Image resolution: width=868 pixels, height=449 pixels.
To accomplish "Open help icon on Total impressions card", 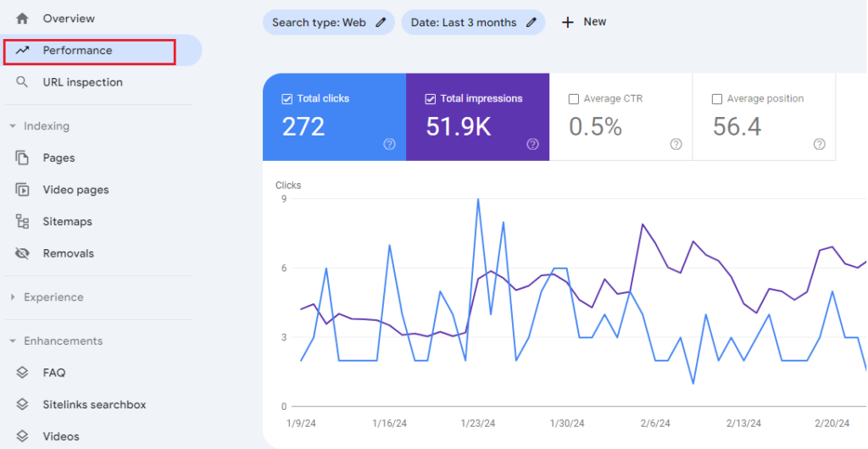I will (x=532, y=144).
